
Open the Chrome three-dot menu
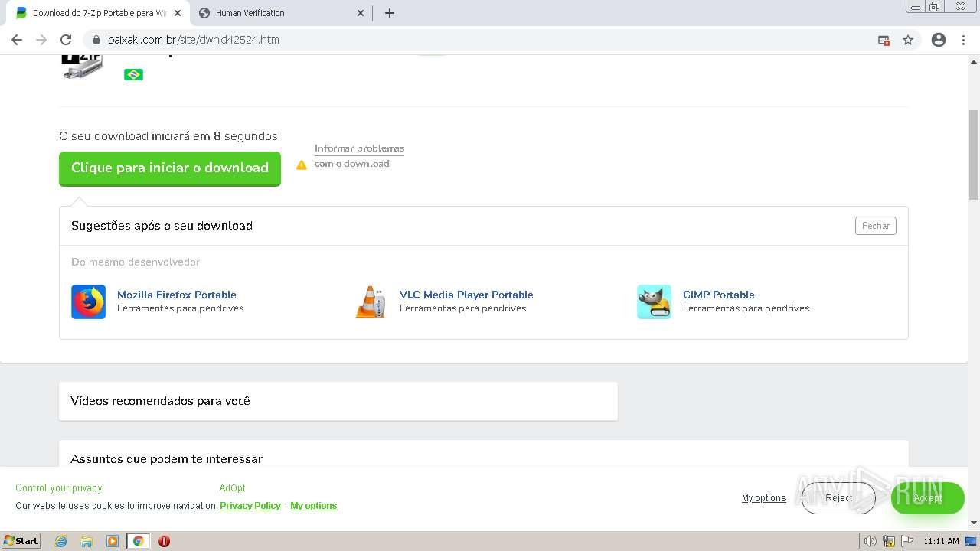[x=963, y=40]
